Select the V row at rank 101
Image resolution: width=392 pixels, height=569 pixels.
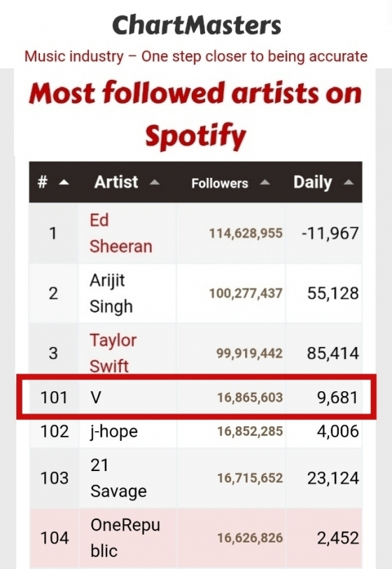[x=195, y=398]
